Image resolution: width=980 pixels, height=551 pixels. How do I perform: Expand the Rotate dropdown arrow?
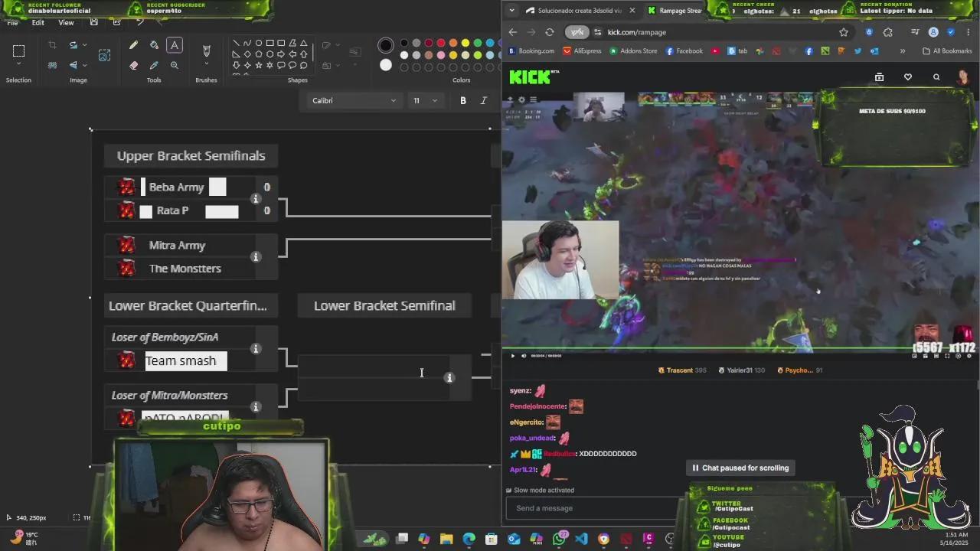coord(83,45)
